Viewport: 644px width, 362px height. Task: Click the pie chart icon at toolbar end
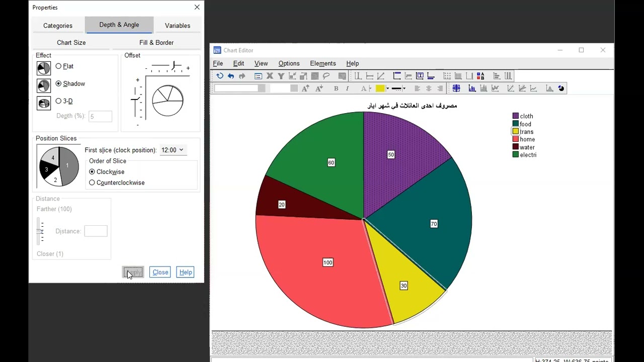pyautogui.click(x=561, y=88)
